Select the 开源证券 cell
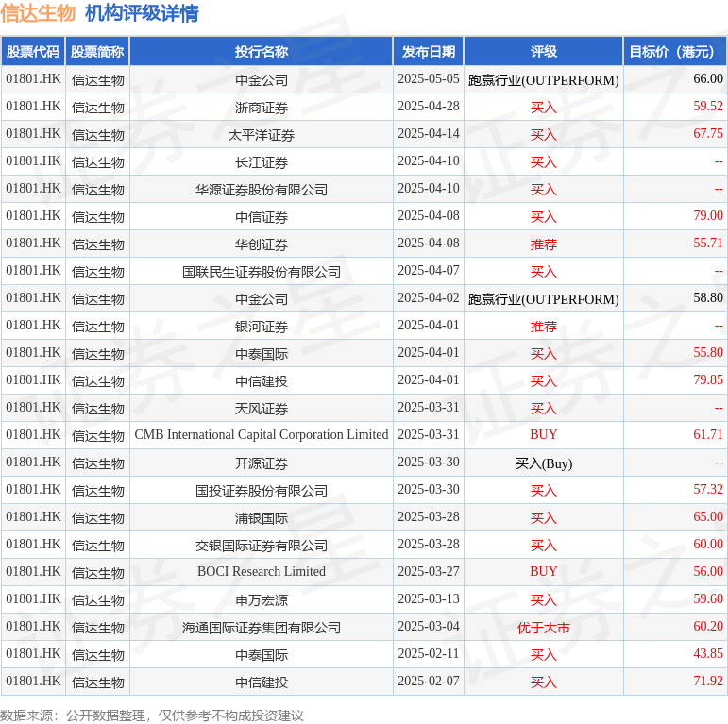Viewport: 728px width, 724px height. [262, 463]
